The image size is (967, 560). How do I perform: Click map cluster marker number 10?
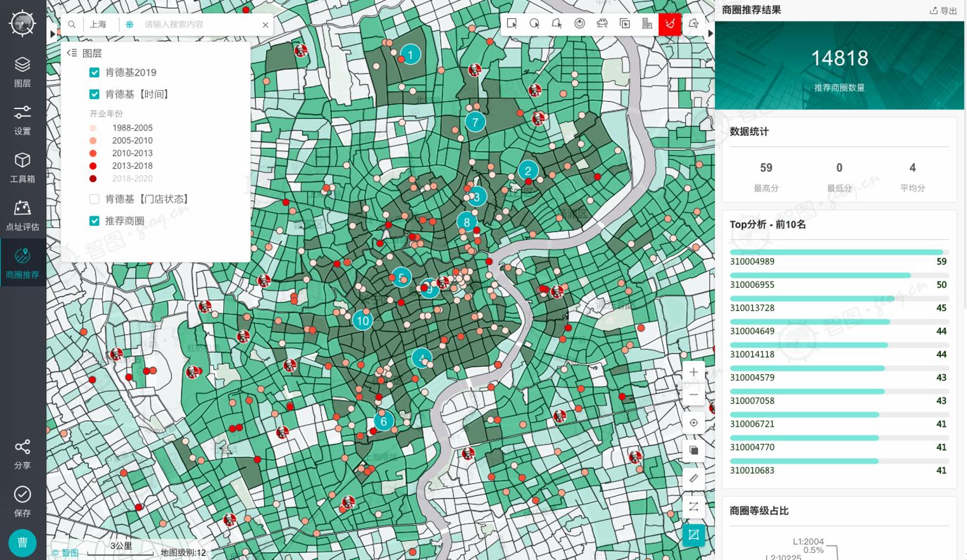(363, 320)
